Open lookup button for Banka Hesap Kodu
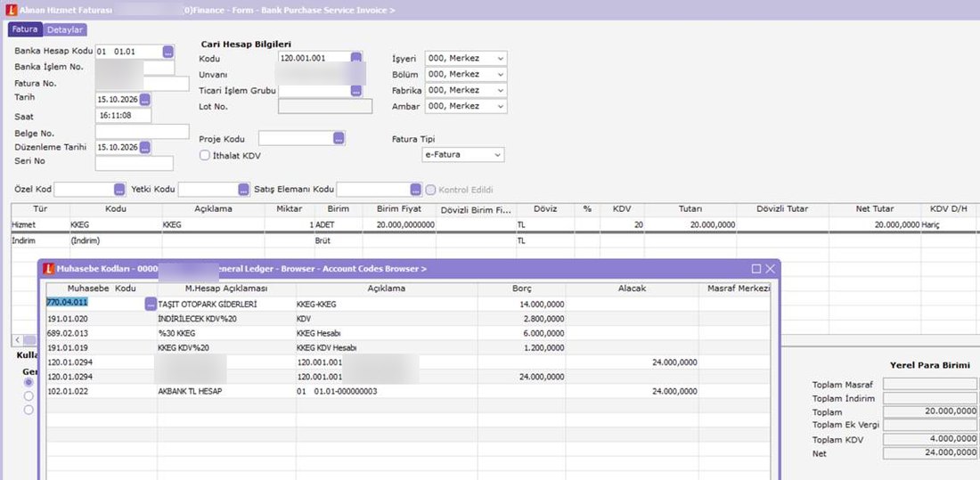Screen dimensions: 980x480 pyautogui.click(x=168, y=52)
